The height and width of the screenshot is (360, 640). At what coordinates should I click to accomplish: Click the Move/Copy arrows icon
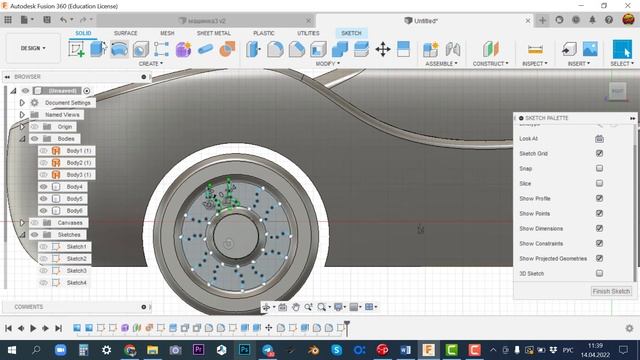(383, 49)
